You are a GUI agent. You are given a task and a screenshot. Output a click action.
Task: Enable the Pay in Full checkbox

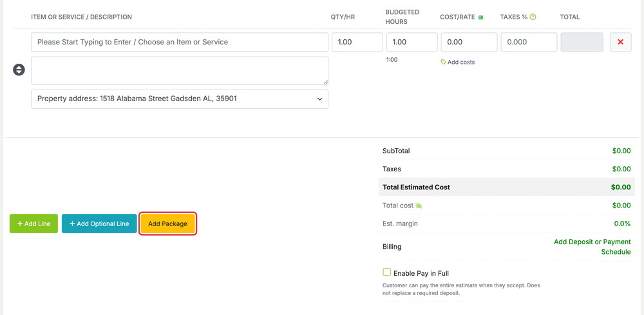point(386,272)
